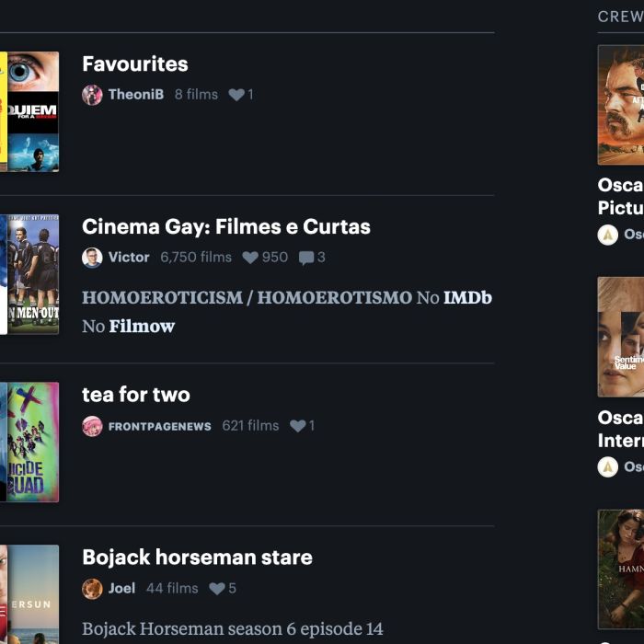Open FRONTPAGENEWS pink avatar icon
Viewport: 644px width, 644px height.
click(x=92, y=426)
